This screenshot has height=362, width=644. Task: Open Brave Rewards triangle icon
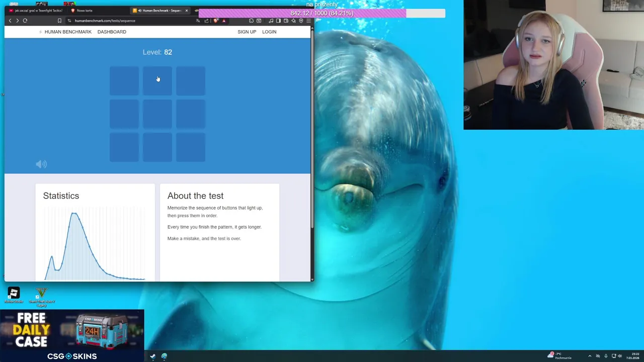[224, 21]
